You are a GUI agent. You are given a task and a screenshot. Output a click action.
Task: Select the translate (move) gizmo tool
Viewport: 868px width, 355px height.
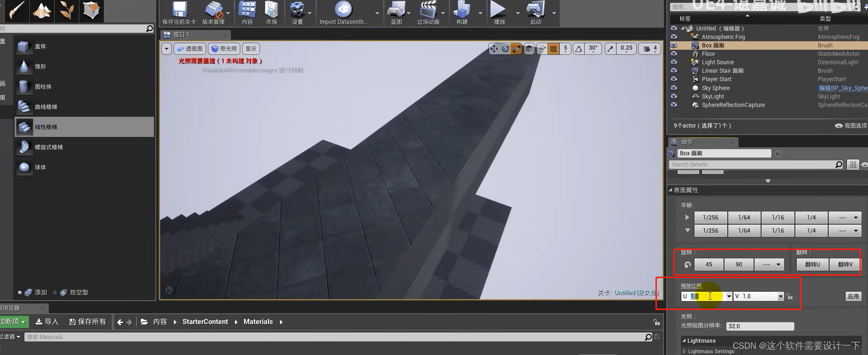(494, 49)
